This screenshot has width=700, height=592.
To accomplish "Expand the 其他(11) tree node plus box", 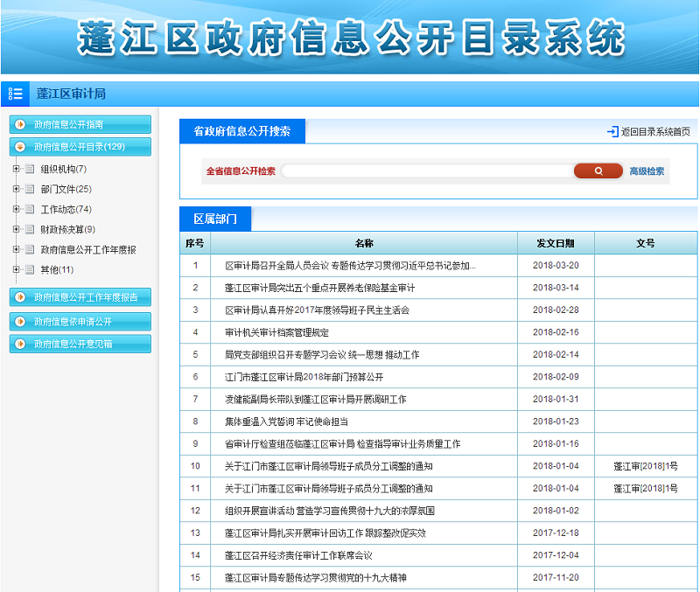I will click(x=16, y=269).
